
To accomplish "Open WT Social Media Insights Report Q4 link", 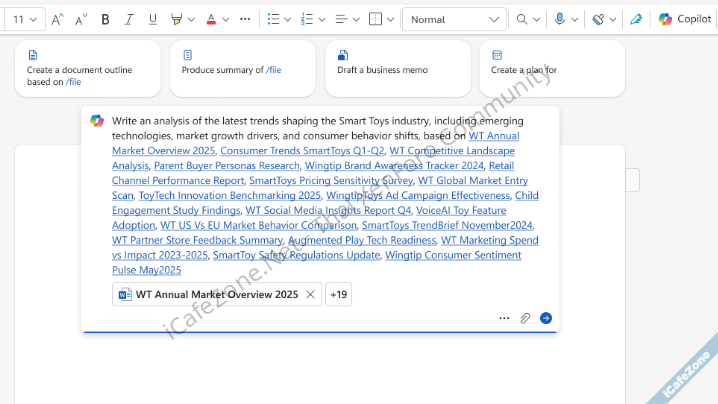I will 328,210.
